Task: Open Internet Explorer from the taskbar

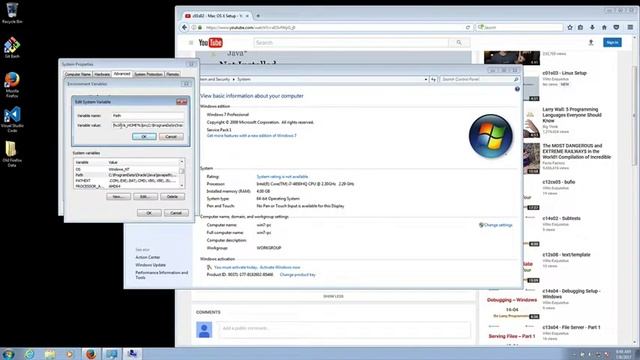Action: 29,354
